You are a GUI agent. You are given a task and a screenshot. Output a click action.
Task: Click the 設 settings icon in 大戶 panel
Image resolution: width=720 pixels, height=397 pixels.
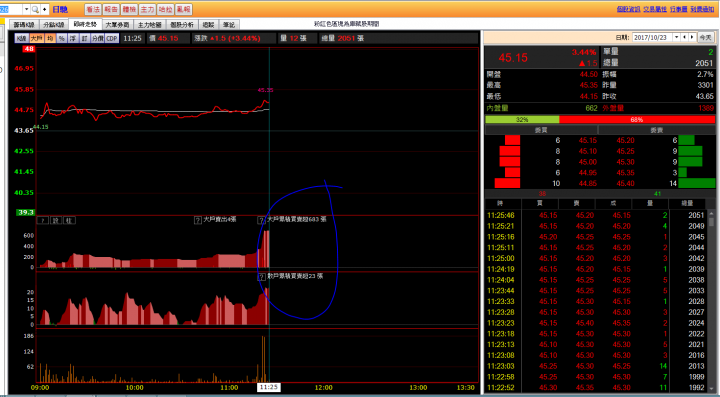coord(56,221)
